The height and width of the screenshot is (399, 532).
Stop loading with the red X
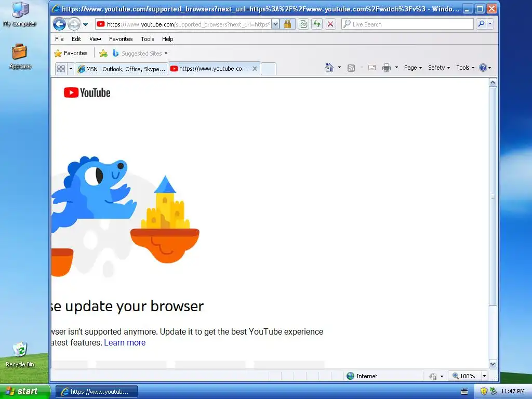pos(330,24)
